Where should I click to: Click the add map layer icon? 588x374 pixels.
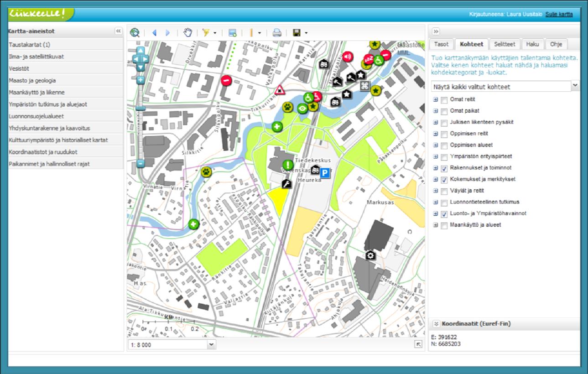(233, 33)
